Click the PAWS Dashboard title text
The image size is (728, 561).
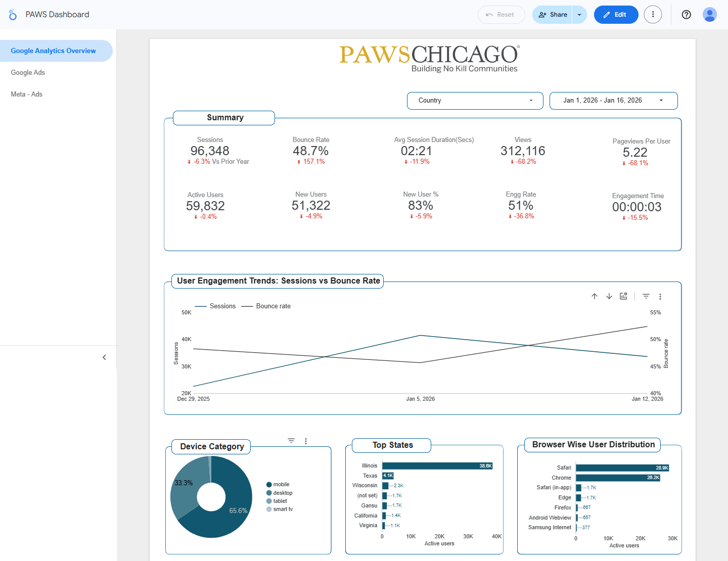(x=57, y=15)
